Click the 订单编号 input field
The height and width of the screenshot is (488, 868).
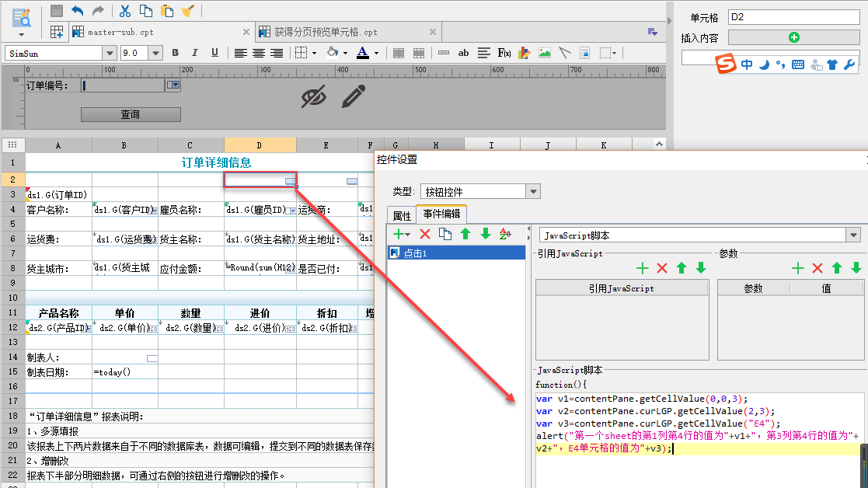[123, 85]
